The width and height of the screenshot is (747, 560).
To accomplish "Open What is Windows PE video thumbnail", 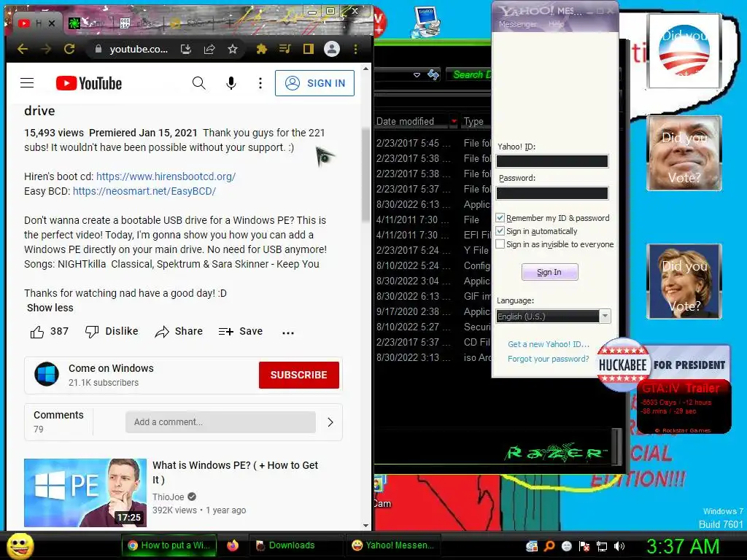I will (85, 492).
